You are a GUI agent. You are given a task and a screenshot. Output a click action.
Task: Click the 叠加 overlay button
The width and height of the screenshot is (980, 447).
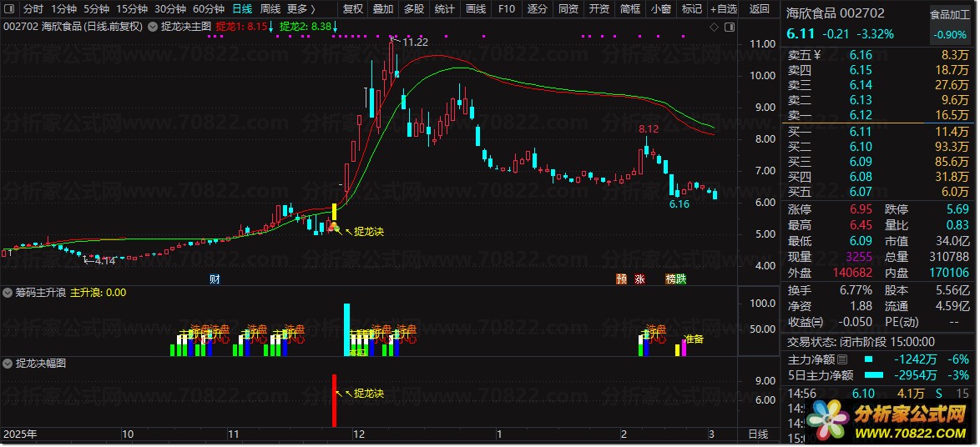tap(383, 8)
